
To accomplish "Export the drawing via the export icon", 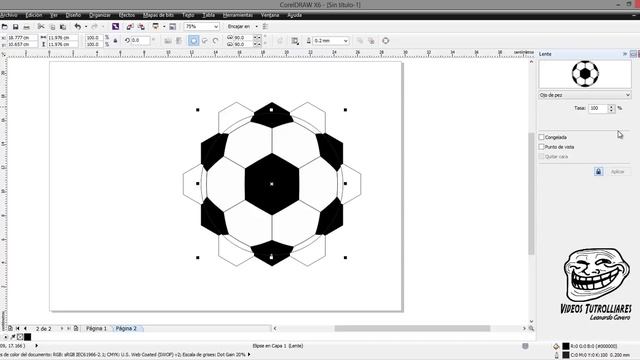I will [141, 27].
